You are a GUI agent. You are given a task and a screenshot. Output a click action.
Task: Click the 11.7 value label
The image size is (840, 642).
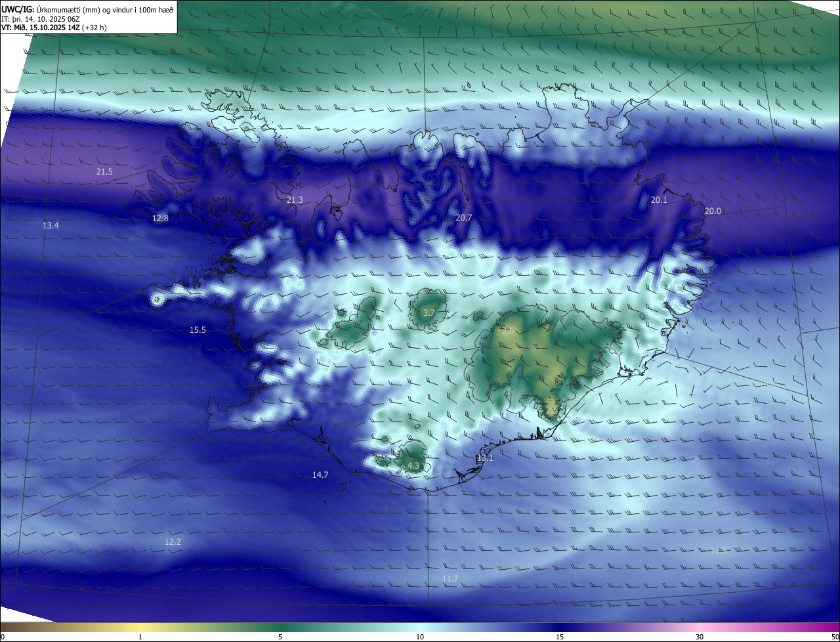450,578
